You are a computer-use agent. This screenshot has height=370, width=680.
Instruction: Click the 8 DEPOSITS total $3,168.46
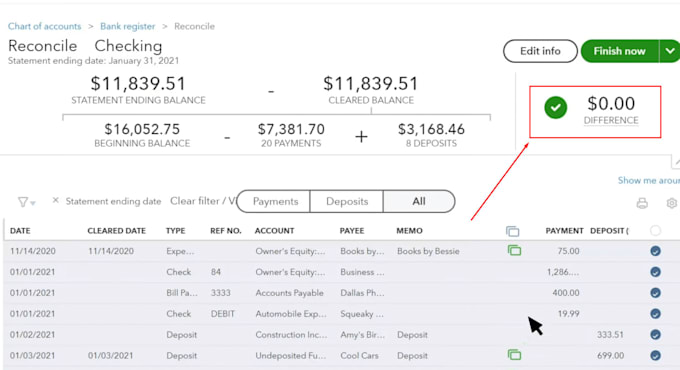pos(431,129)
